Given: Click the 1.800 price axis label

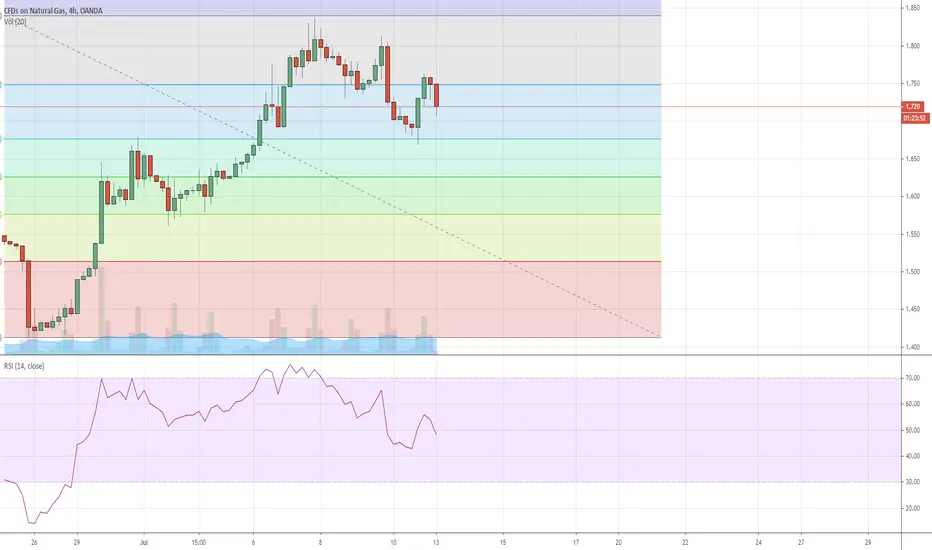Looking at the screenshot, I should tap(912, 46).
